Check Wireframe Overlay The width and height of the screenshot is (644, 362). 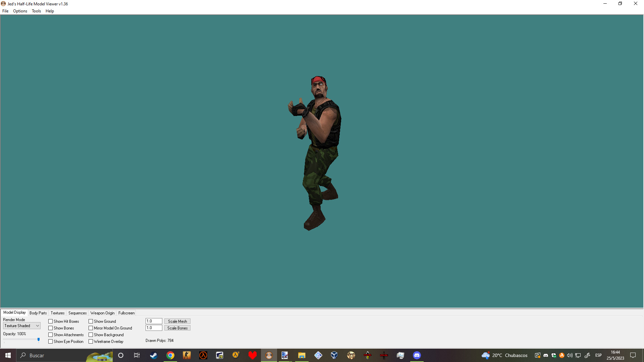point(91,341)
